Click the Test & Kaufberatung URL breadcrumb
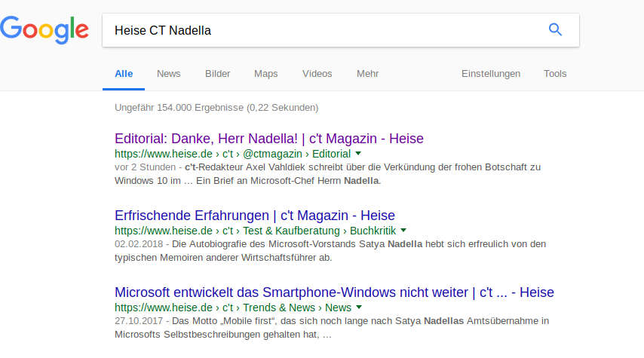The image size is (644, 358). [x=291, y=231]
